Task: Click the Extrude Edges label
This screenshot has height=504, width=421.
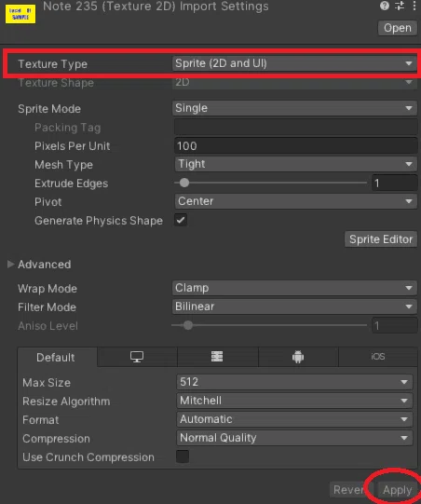Action: (x=72, y=184)
